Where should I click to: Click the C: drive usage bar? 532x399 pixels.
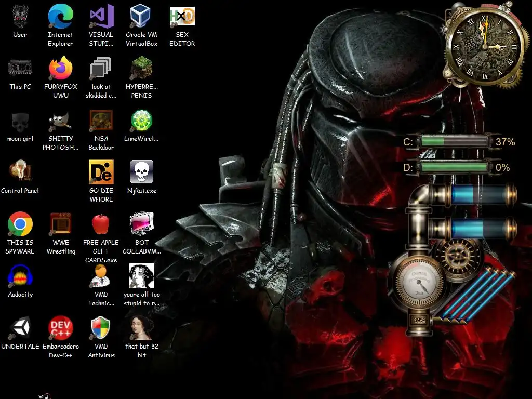pos(454,141)
